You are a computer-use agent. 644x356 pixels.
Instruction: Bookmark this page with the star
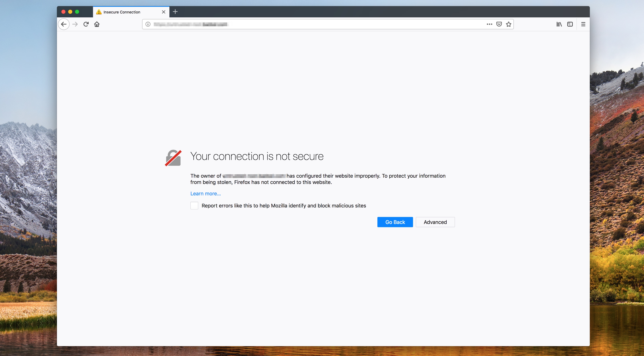point(508,24)
